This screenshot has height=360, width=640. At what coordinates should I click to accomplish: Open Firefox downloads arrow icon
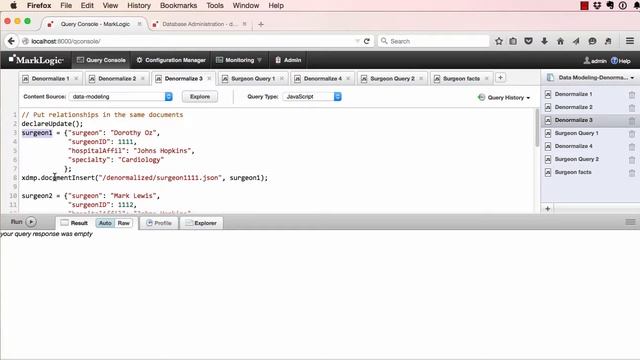[x=544, y=41]
